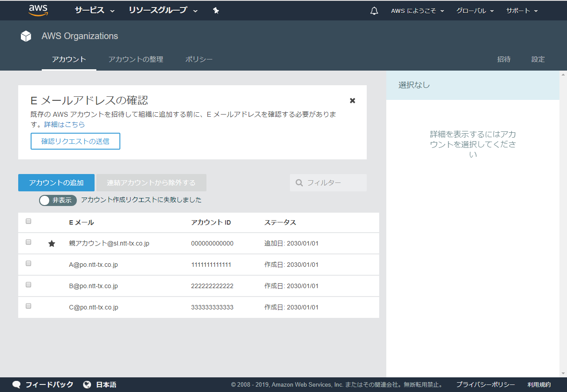
Task: Open the 招待 tab
Action: 504,59
